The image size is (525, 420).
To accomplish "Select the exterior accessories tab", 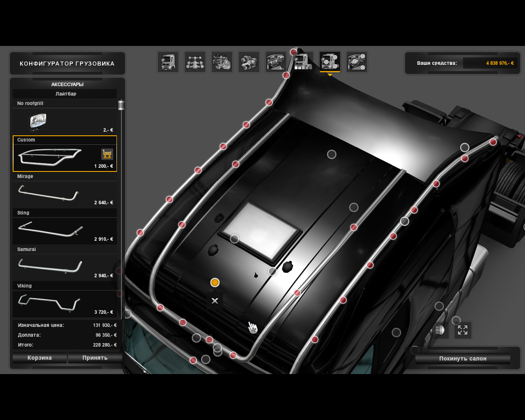I will pos(330,62).
